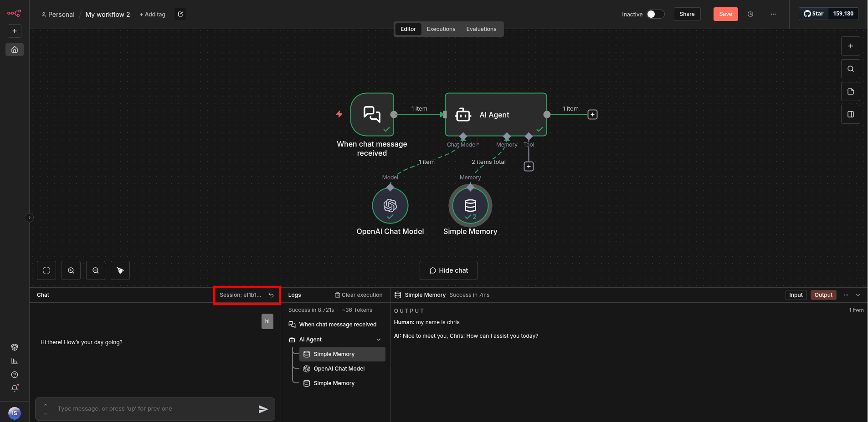868x422 pixels.
Task: Open the workflow history icon
Action: click(x=750, y=14)
